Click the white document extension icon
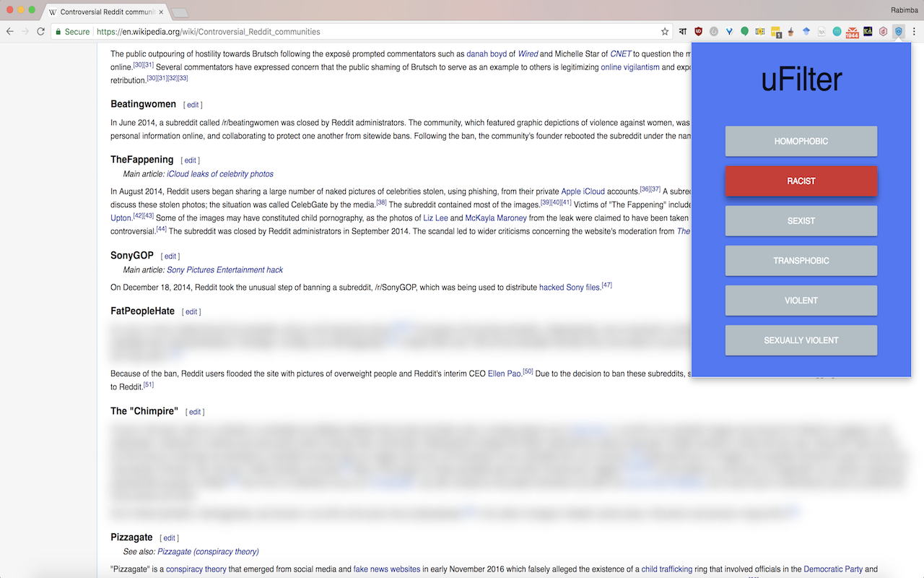 (x=821, y=32)
